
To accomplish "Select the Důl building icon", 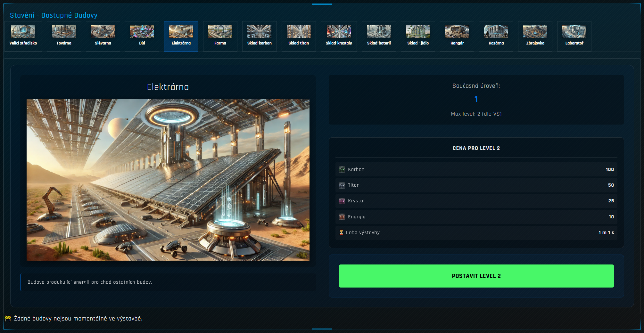I will click(142, 36).
